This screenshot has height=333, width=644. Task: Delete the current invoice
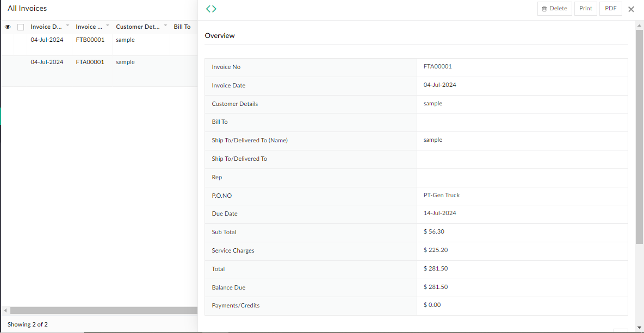[x=554, y=9]
